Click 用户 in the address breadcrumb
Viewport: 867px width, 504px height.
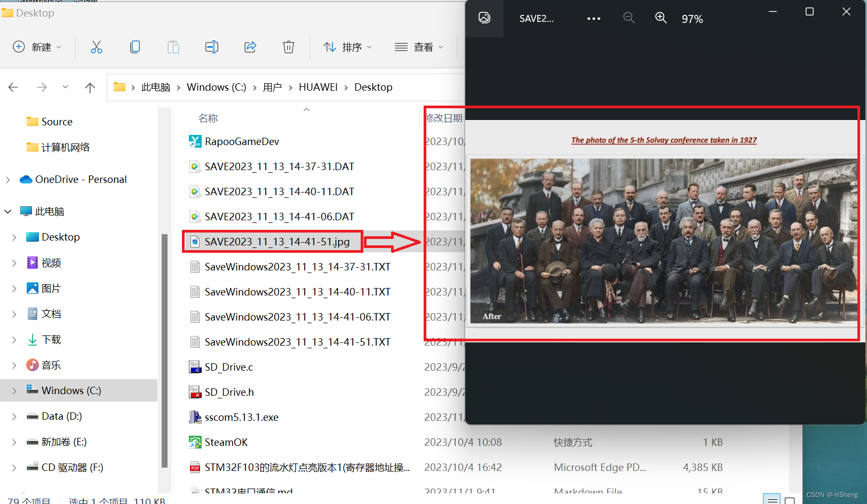tap(272, 87)
